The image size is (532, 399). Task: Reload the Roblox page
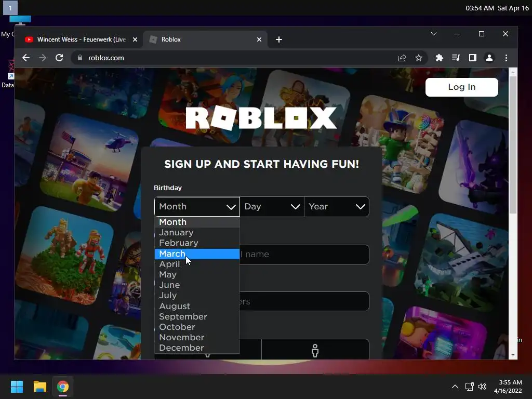pos(59,58)
